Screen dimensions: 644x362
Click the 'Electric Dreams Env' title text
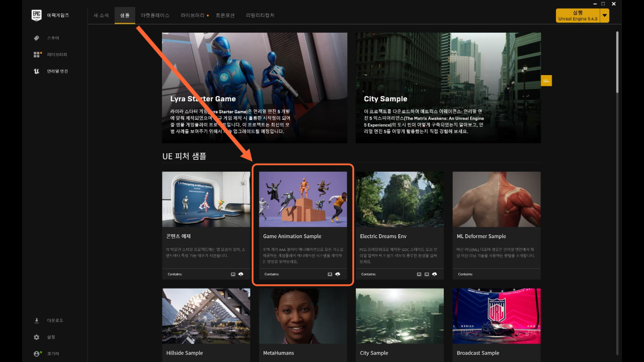tap(384, 236)
